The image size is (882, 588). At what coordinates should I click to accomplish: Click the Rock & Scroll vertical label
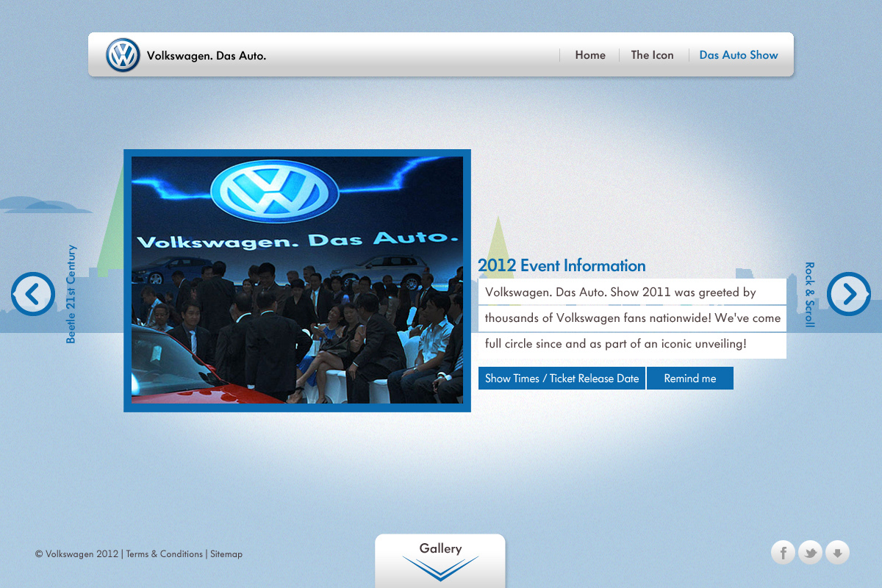click(810, 295)
